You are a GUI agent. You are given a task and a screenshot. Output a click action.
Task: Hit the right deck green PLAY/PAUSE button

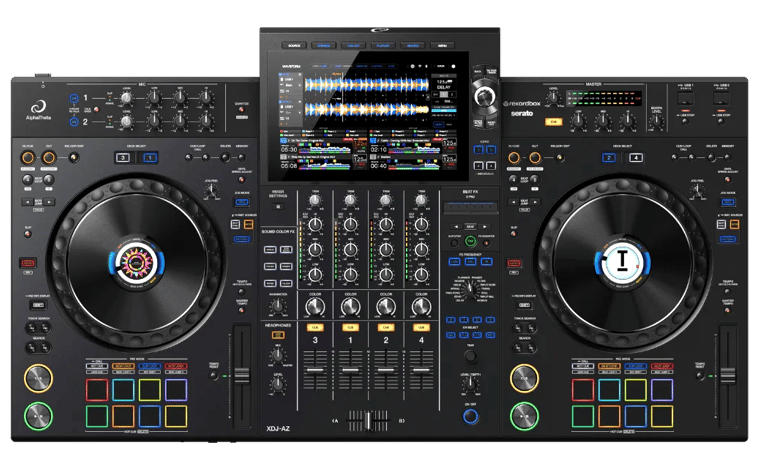tap(524, 416)
